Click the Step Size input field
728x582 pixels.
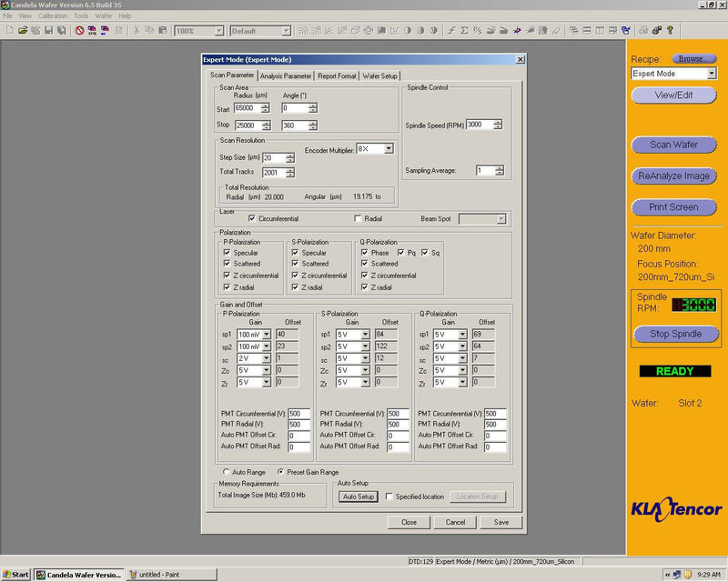(x=273, y=157)
